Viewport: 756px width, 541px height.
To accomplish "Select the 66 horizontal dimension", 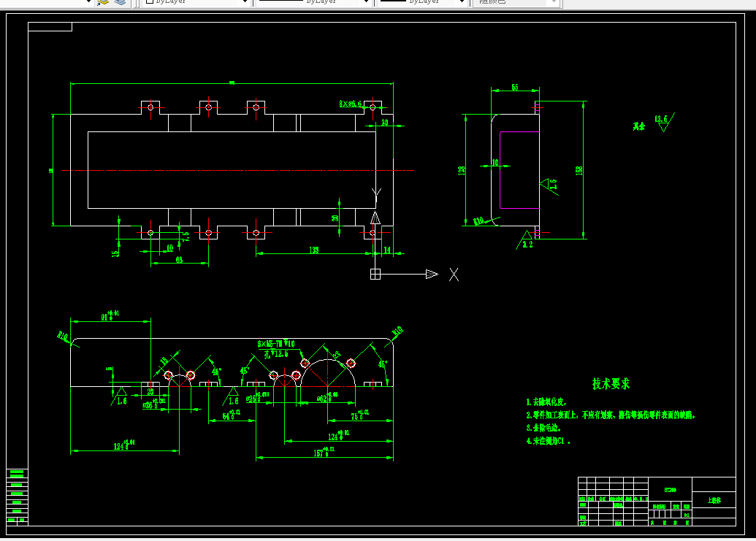I will tap(179, 260).
